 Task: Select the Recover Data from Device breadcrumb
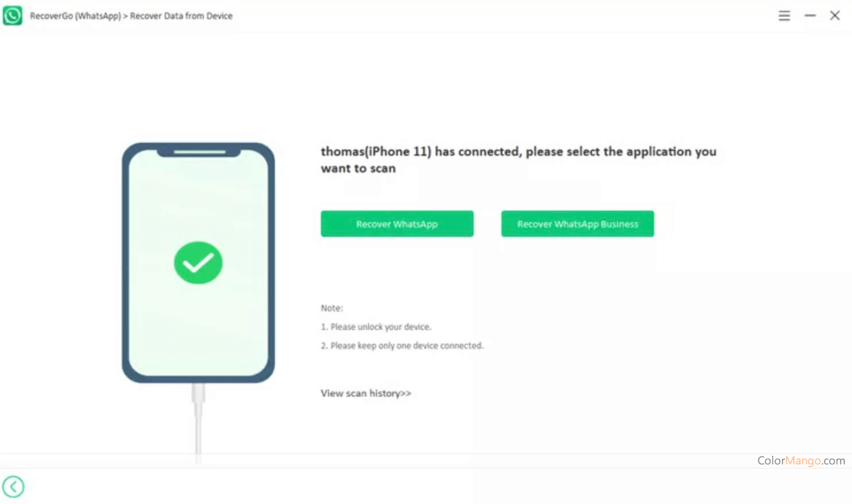(181, 16)
